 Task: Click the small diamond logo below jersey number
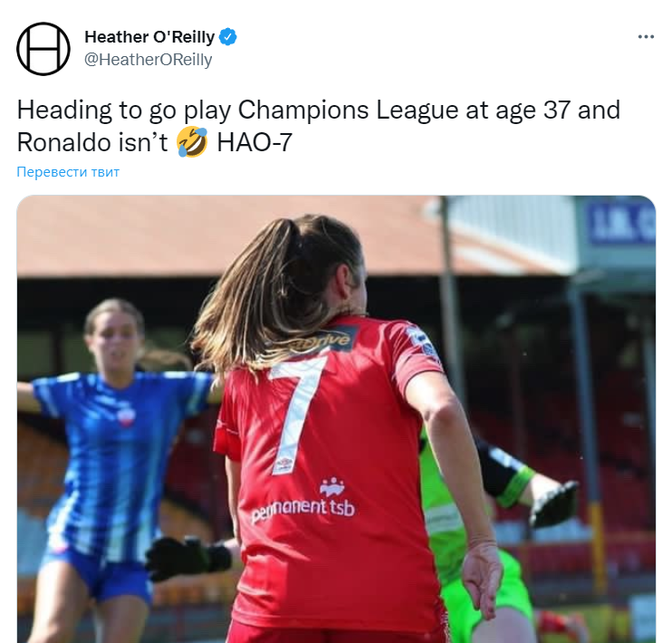(284, 465)
